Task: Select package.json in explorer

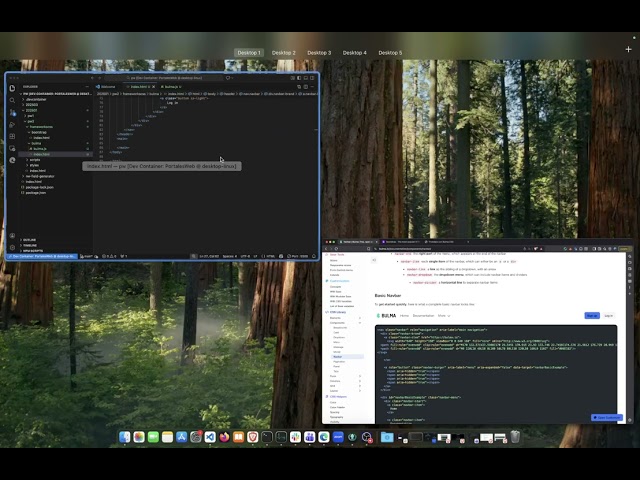Action: click(36, 193)
